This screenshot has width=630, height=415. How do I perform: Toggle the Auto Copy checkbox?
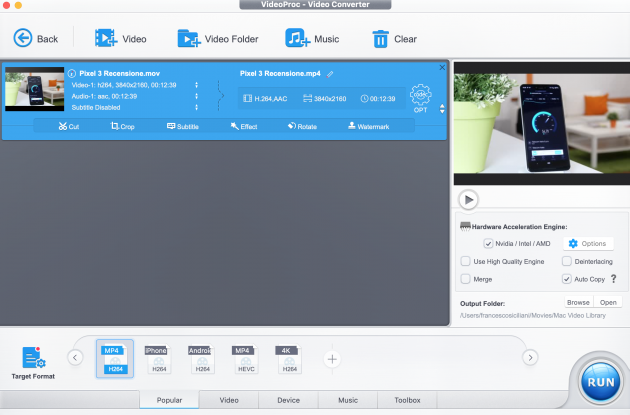[x=567, y=279]
